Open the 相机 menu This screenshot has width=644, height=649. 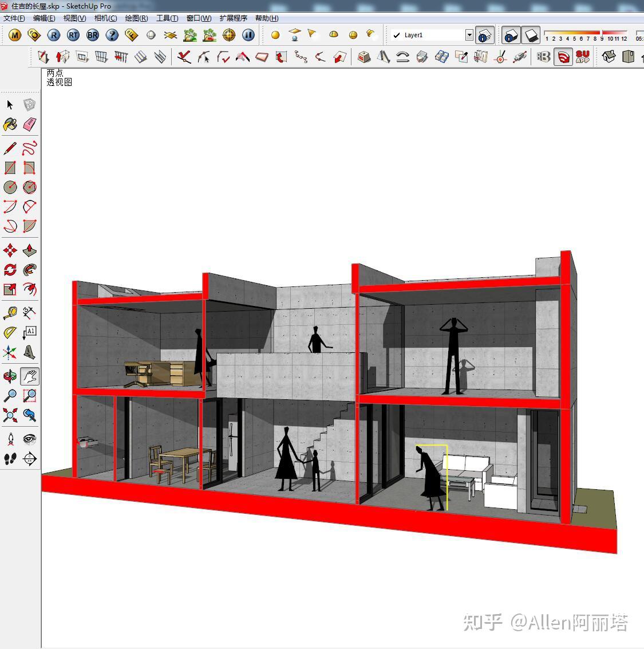coord(105,18)
